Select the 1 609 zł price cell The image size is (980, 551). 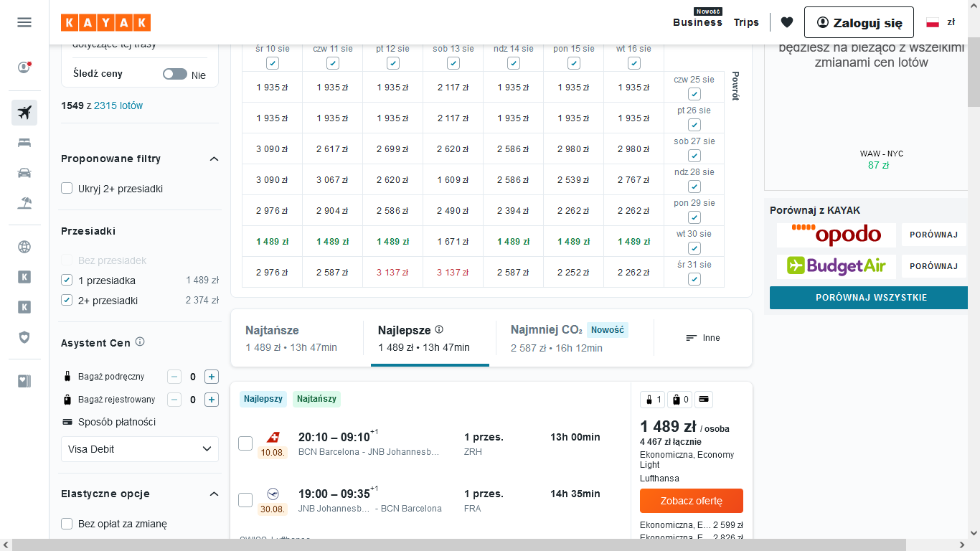pos(453,180)
